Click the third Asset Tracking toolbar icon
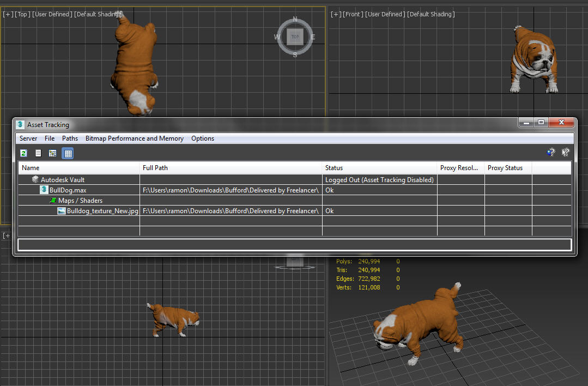 click(52, 153)
